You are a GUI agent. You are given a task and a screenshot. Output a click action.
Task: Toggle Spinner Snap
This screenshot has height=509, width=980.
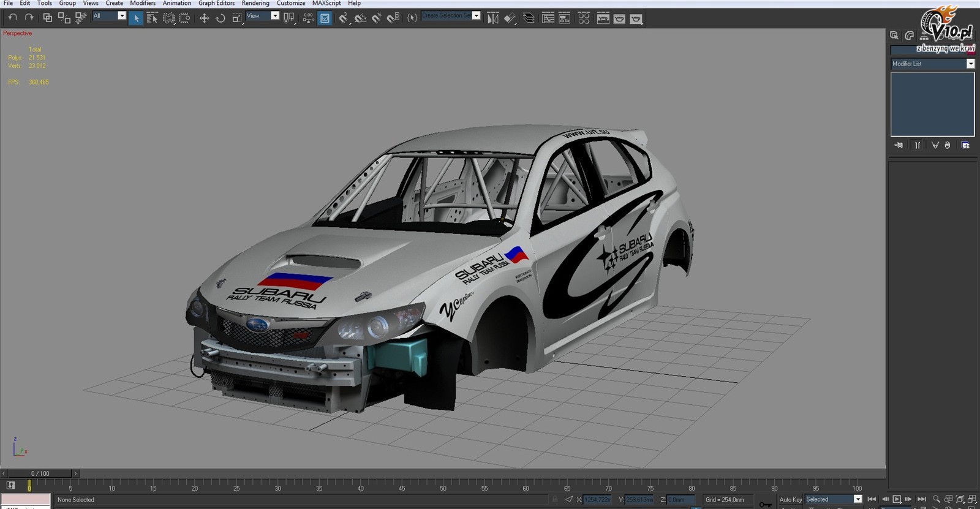pos(393,18)
